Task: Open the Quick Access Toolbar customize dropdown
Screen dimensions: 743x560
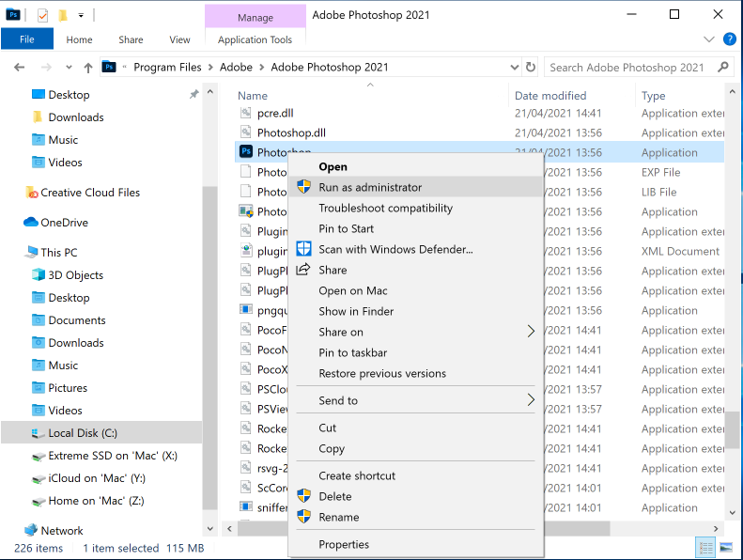Action: click(x=81, y=16)
